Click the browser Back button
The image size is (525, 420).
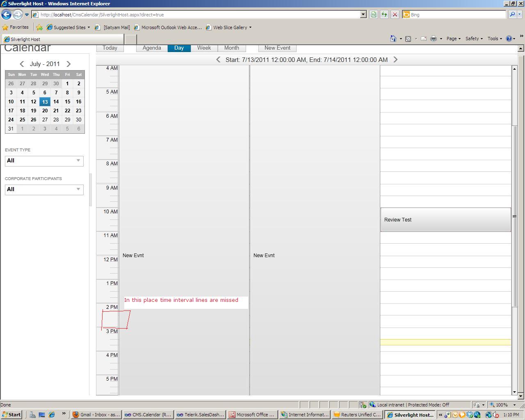[x=6, y=14]
